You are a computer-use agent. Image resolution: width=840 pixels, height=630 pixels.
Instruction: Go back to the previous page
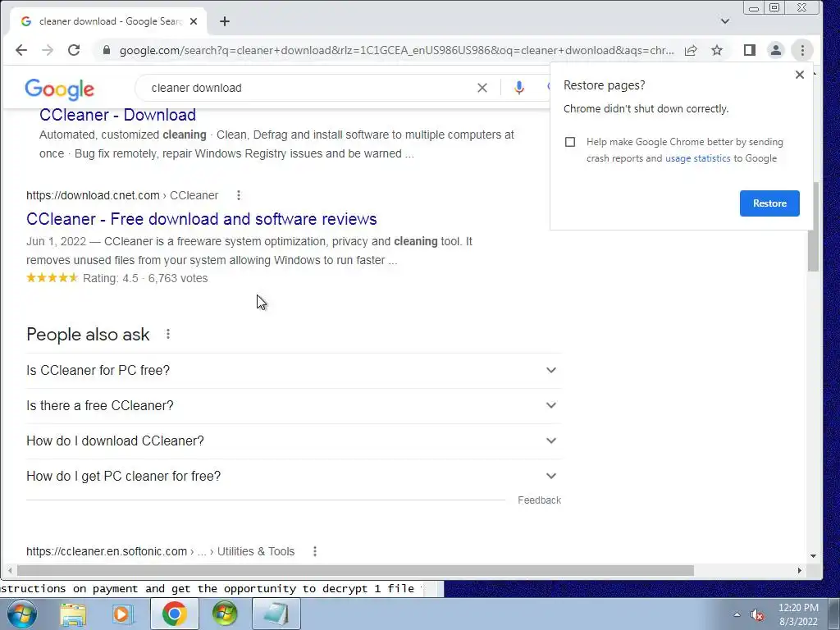(21, 50)
